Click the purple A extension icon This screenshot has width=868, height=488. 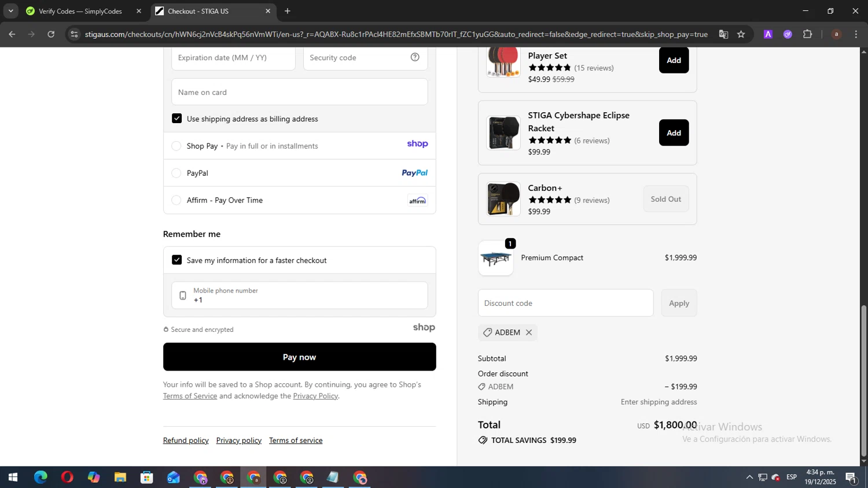tap(768, 34)
